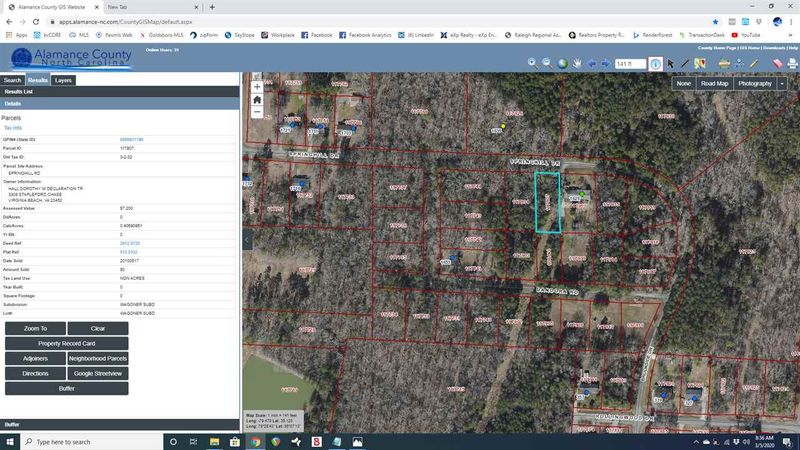800x450 pixels.
Task: Print the map with printer icon
Action: pyautogui.click(x=792, y=64)
